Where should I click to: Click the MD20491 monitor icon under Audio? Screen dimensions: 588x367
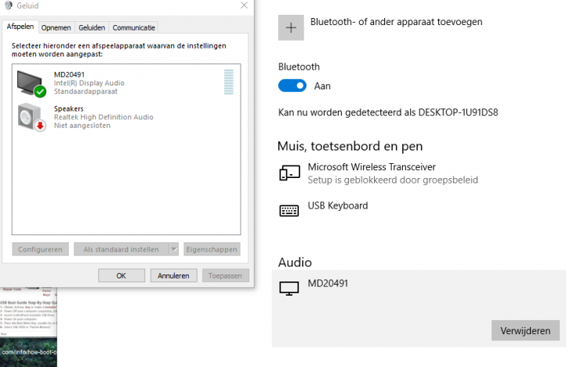[289, 289]
